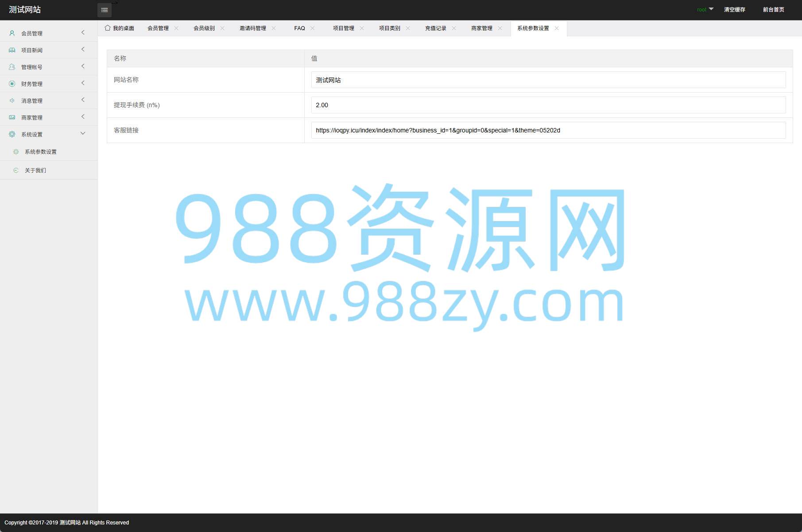Click the 财务管理 yen icon in sidebar

coord(12,84)
